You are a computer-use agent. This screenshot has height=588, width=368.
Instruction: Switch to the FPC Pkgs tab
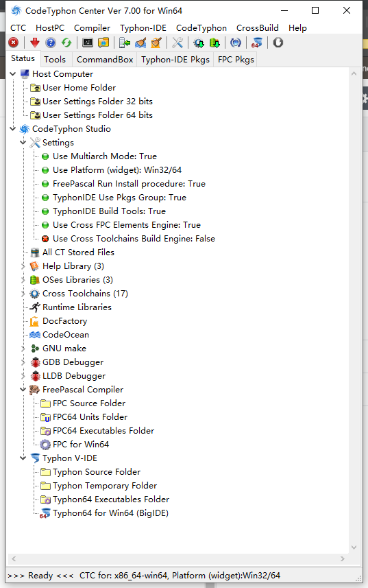pos(236,60)
